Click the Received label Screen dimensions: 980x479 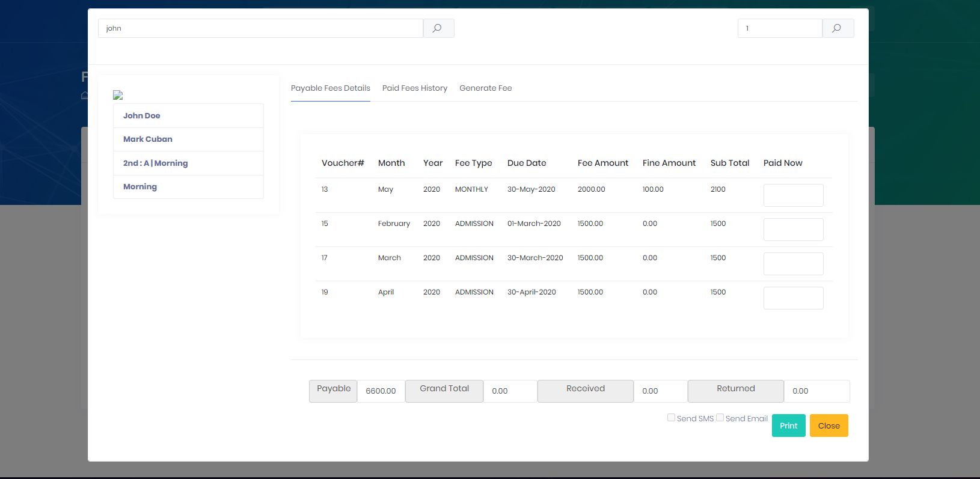tap(586, 391)
